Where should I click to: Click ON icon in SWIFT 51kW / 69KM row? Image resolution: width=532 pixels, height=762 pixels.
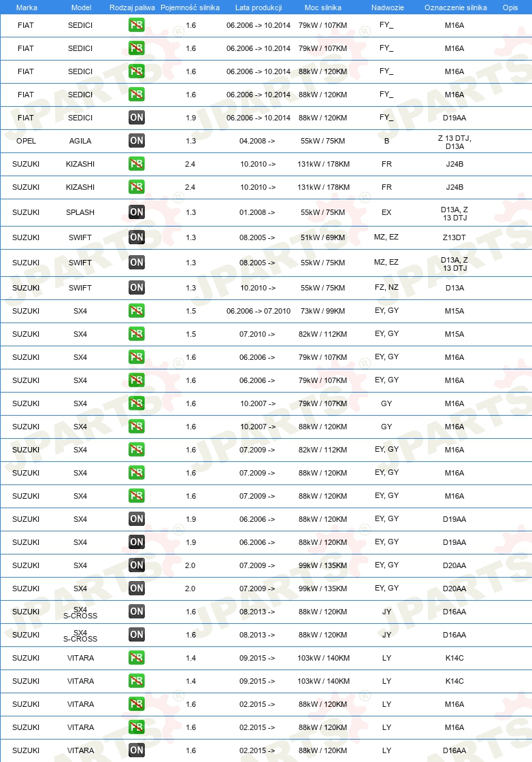coord(137,237)
